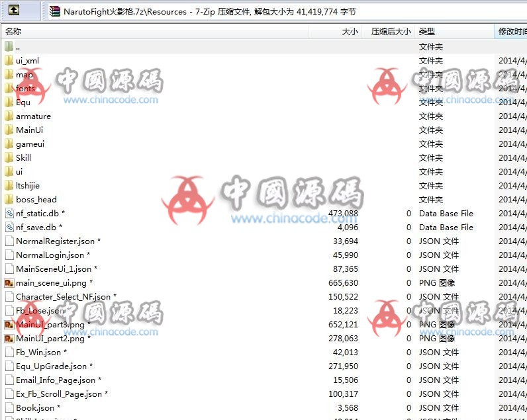Click the boss_head folder icon
527x420 pixels.
click(x=9, y=200)
